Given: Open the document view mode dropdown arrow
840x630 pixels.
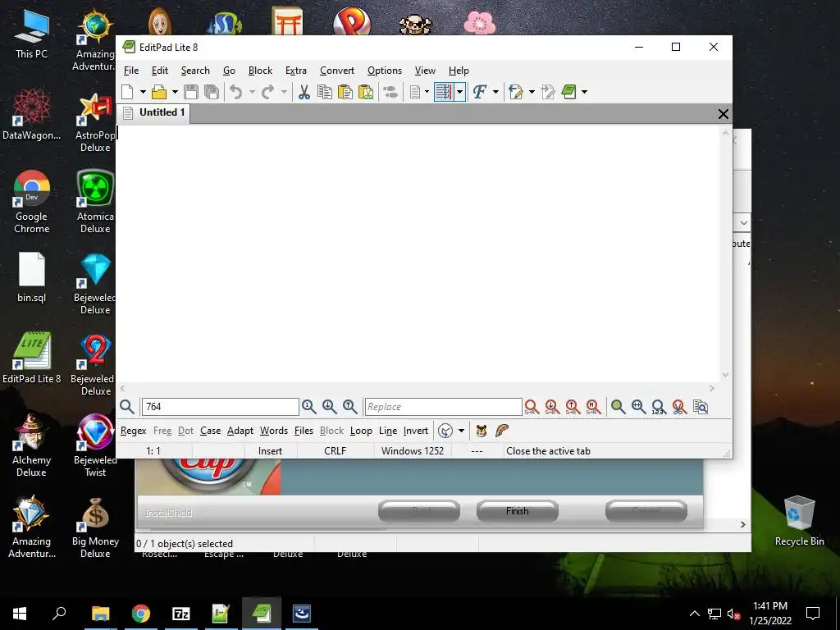Looking at the screenshot, I should [427, 92].
